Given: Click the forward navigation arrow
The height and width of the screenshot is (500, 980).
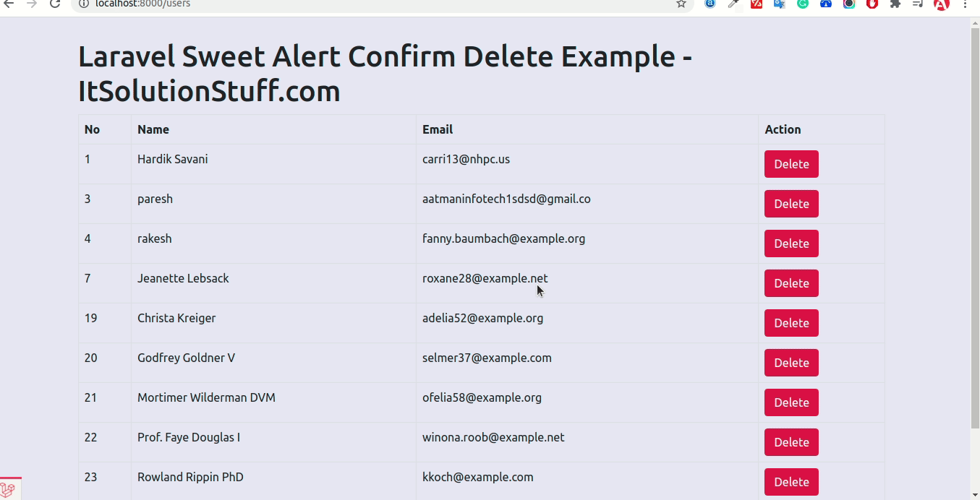Looking at the screenshot, I should tap(31, 4).
